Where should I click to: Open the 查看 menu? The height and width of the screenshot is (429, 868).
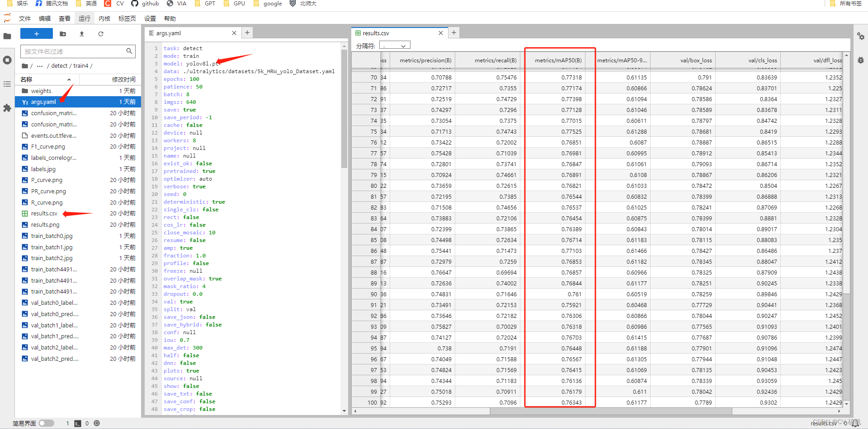tap(65, 19)
